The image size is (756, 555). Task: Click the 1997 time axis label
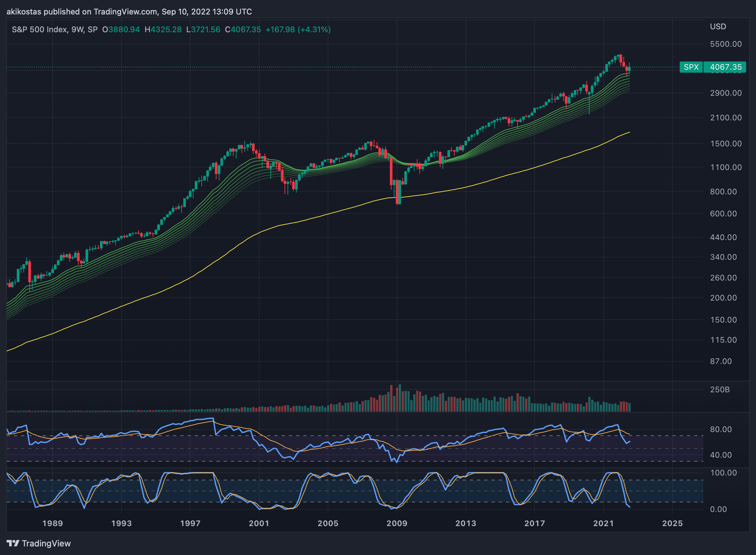pyautogui.click(x=190, y=523)
